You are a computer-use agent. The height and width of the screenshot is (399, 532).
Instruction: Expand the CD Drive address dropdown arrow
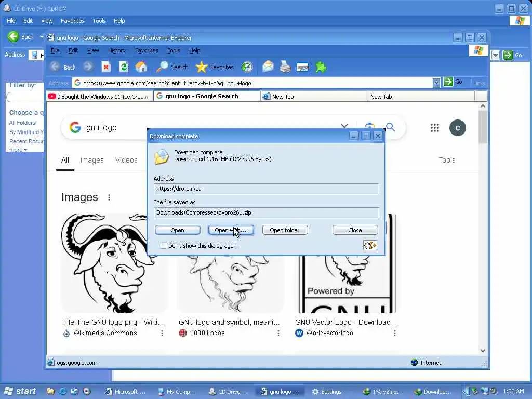(x=496, y=55)
